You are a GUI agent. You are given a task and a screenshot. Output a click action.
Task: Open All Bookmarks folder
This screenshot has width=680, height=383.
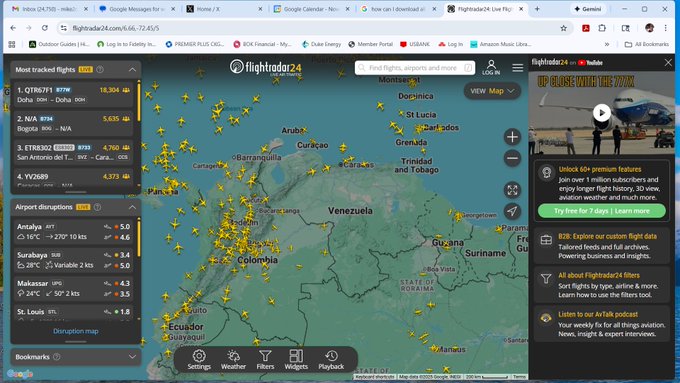646,44
